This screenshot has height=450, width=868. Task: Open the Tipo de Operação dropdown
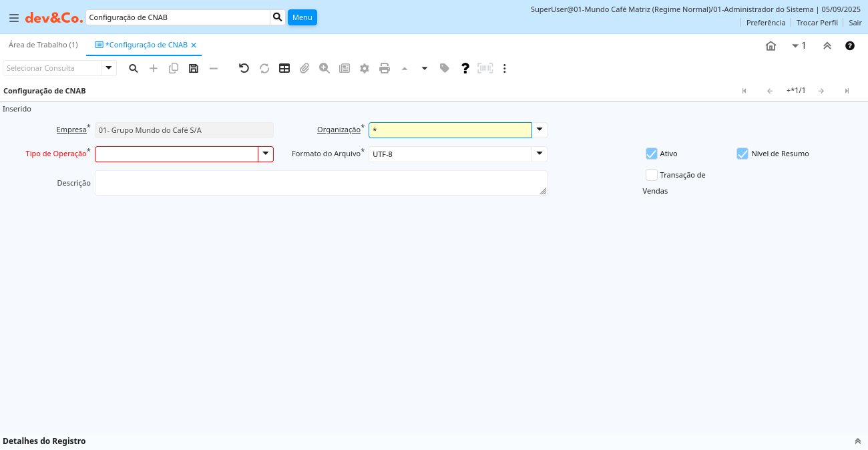(266, 154)
